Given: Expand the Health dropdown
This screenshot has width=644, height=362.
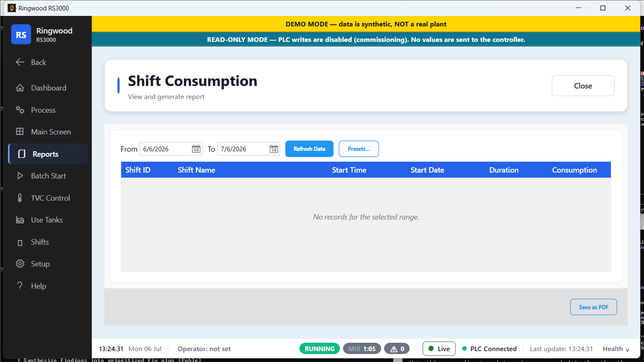Looking at the screenshot, I should (x=616, y=349).
